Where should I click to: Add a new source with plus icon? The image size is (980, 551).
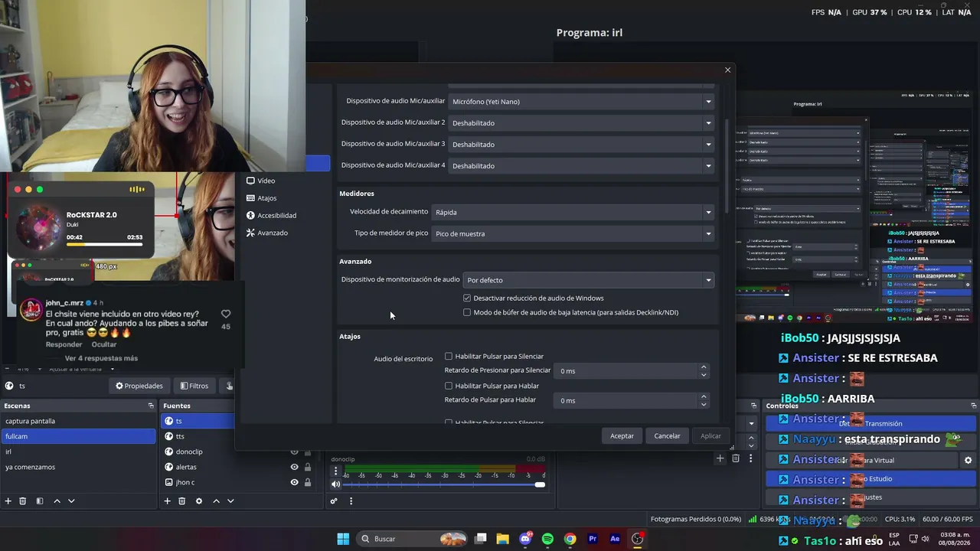pos(167,501)
